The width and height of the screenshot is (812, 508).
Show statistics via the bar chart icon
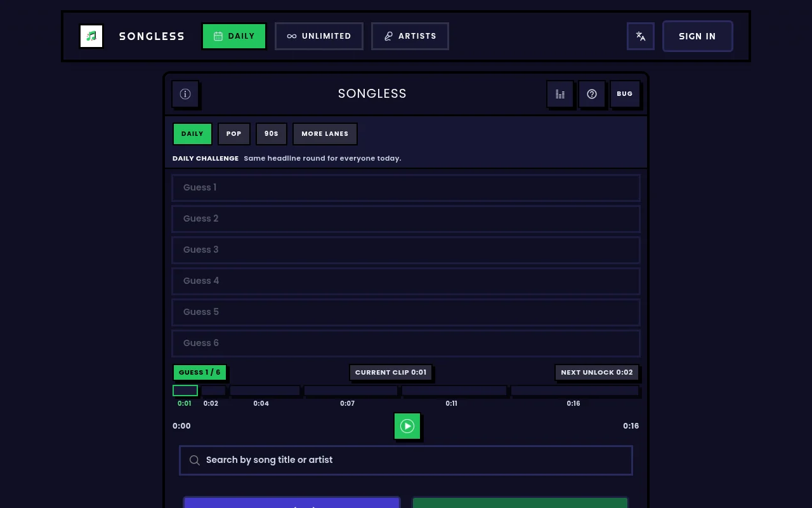[x=560, y=94]
